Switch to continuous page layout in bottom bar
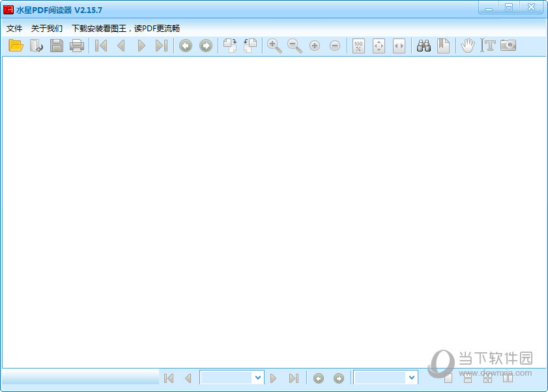The width and height of the screenshot is (548, 392). pos(468,378)
